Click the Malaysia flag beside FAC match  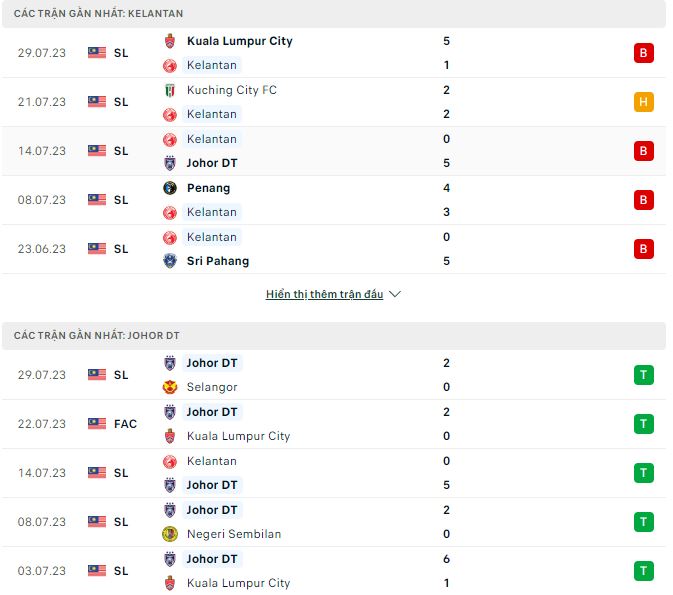97,424
